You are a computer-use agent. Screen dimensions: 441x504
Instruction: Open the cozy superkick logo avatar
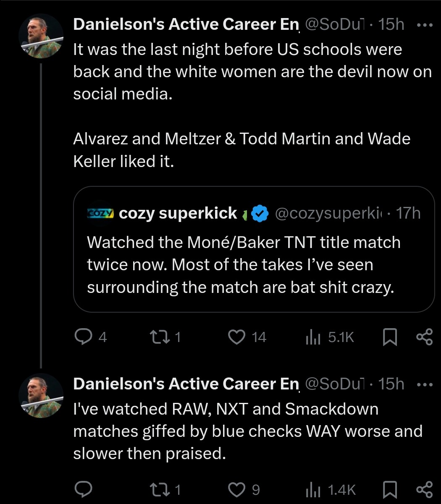click(100, 214)
